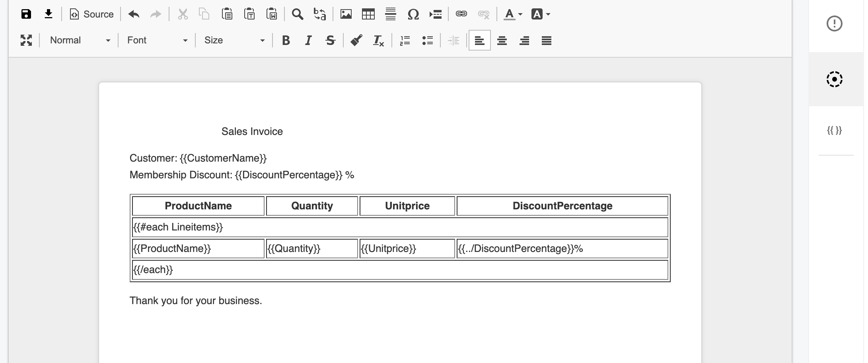Click the Undo arrow button
Image resolution: width=868 pixels, height=363 pixels.
pyautogui.click(x=134, y=14)
